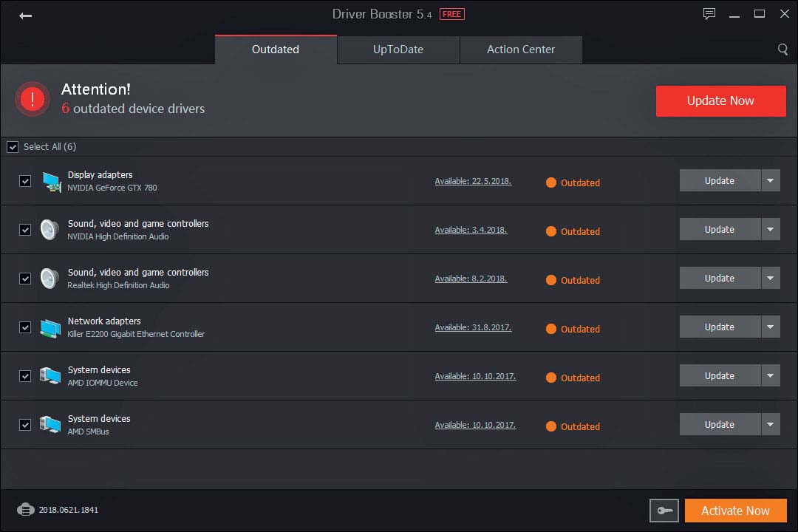Update the NVIDIA GeForce GTX 780 driver

pyautogui.click(x=720, y=181)
